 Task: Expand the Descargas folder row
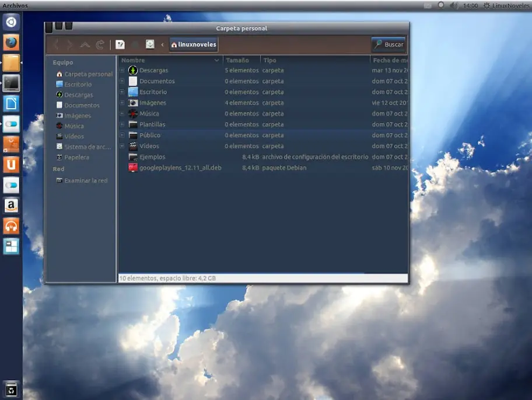point(122,70)
